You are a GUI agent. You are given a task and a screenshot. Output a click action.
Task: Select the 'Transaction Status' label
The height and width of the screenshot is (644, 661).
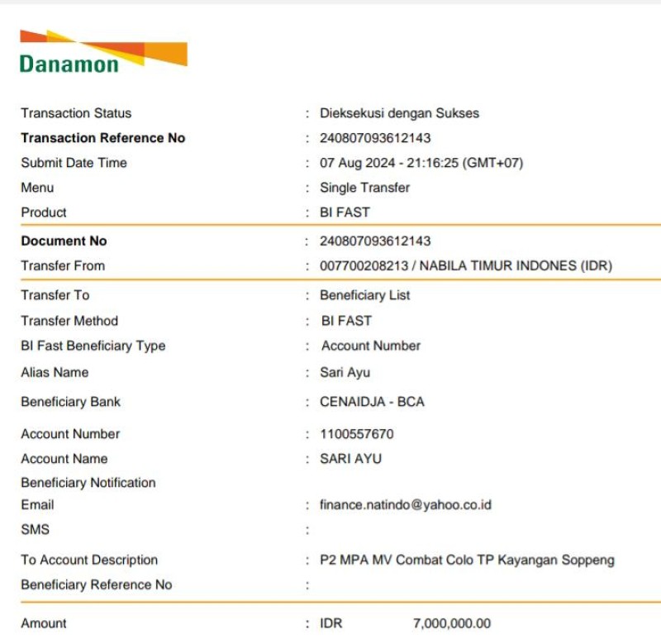coord(76,113)
